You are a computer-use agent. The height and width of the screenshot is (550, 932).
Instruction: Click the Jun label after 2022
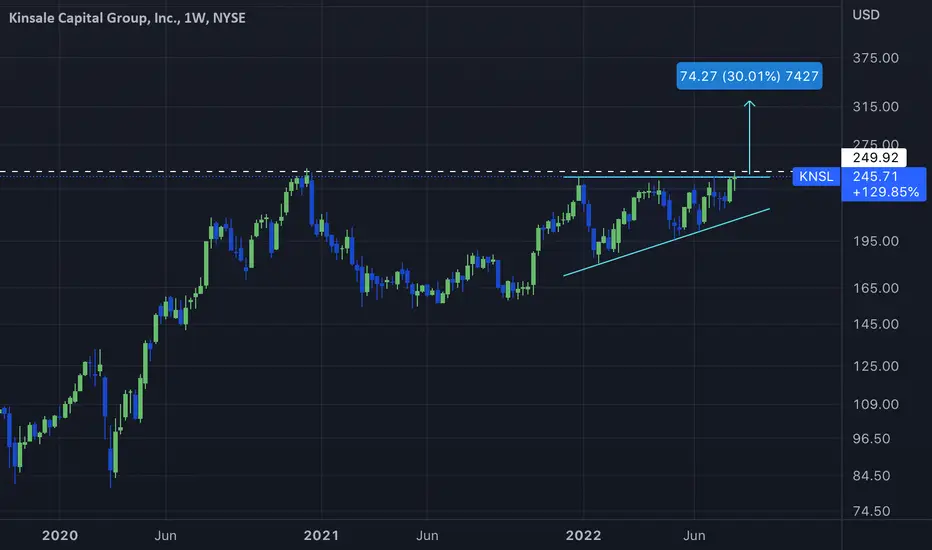[694, 536]
